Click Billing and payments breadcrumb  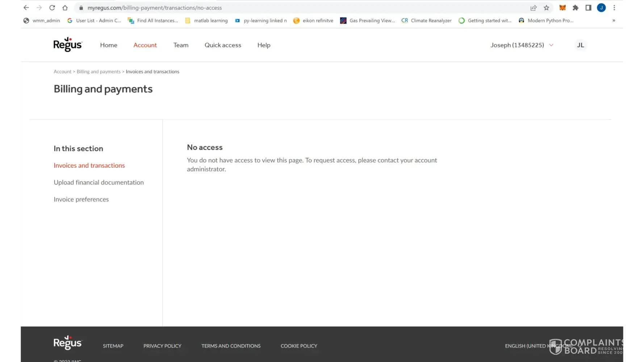point(99,72)
